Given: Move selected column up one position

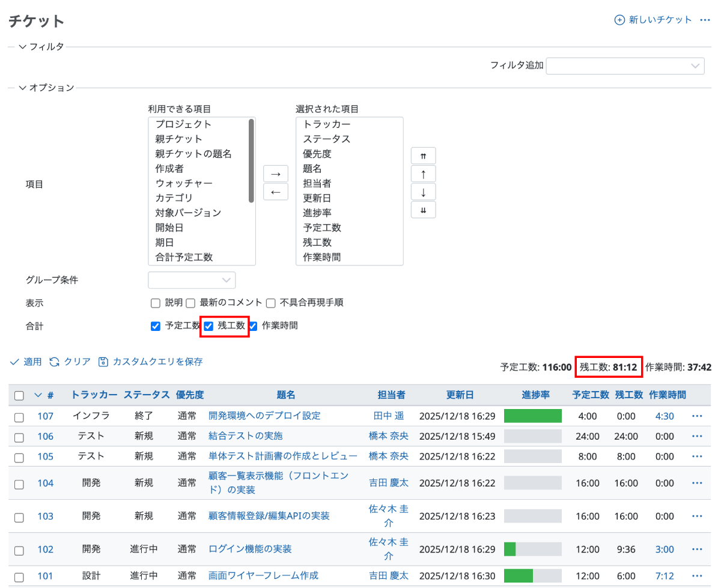Looking at the screenshot, I should (423, 174).
